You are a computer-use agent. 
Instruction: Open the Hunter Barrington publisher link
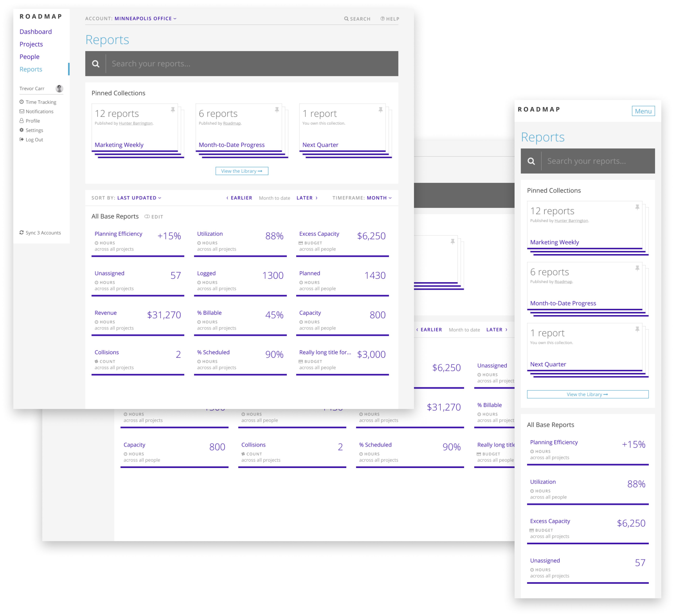click(136, 123)
